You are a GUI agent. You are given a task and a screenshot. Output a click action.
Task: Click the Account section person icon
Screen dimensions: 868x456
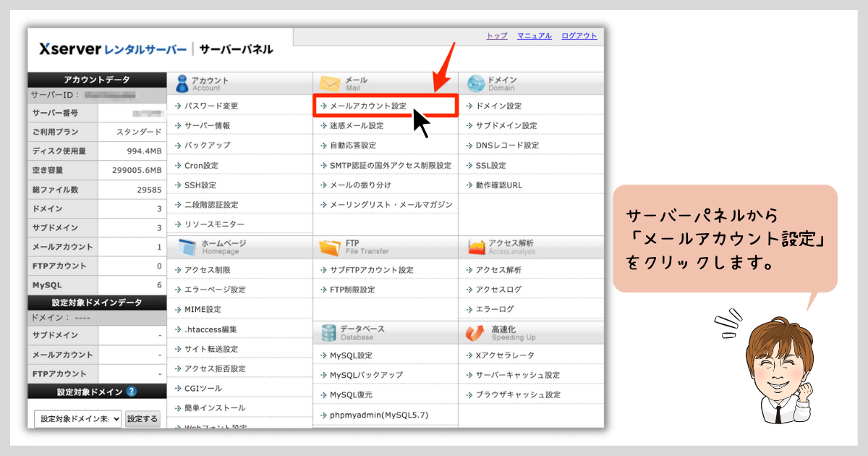pos(181,83)
